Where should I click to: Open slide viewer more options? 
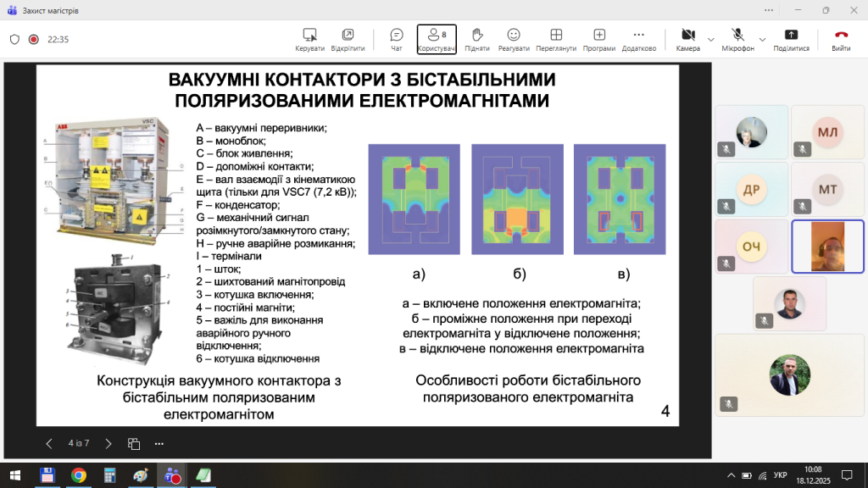pyautogui.click(x=159, y=444)
